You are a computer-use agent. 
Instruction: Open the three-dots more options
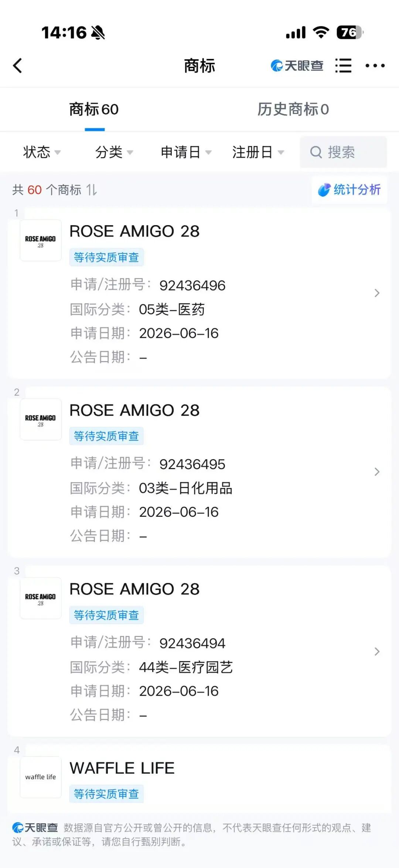[x=375, y=66]
